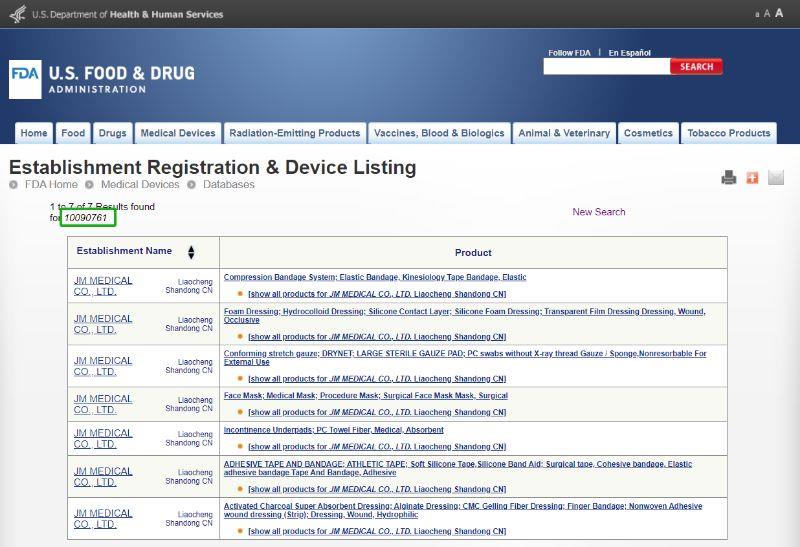Show all products under Incontinence Underpads row
The image size is (800, 547).
(x=377, y=446)
